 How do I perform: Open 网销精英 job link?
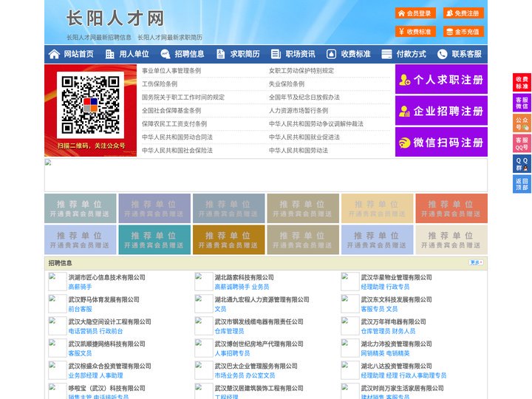372,353
